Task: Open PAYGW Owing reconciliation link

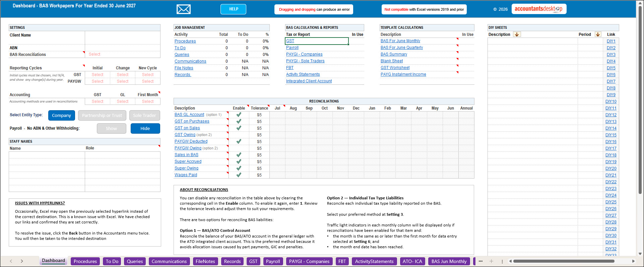Action: (188, 148)
